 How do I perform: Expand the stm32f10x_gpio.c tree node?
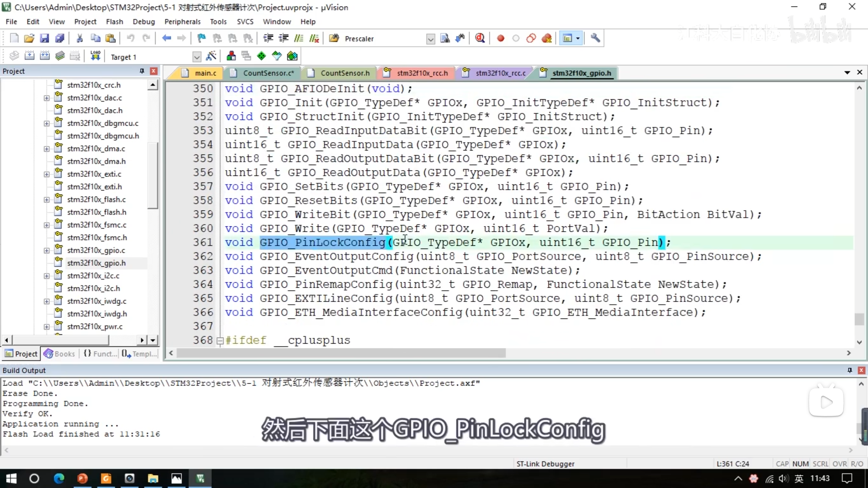[x=46, y=250]
